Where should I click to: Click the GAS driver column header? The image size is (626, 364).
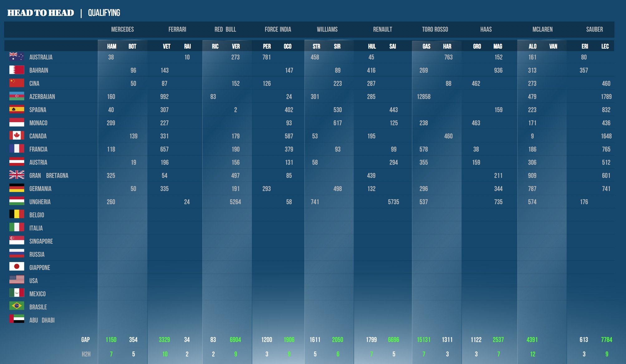click(x=426, y=46)
